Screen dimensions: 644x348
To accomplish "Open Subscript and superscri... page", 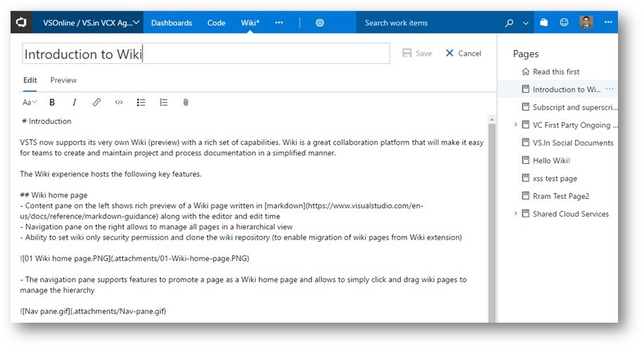I will click(x=574, y=108).
